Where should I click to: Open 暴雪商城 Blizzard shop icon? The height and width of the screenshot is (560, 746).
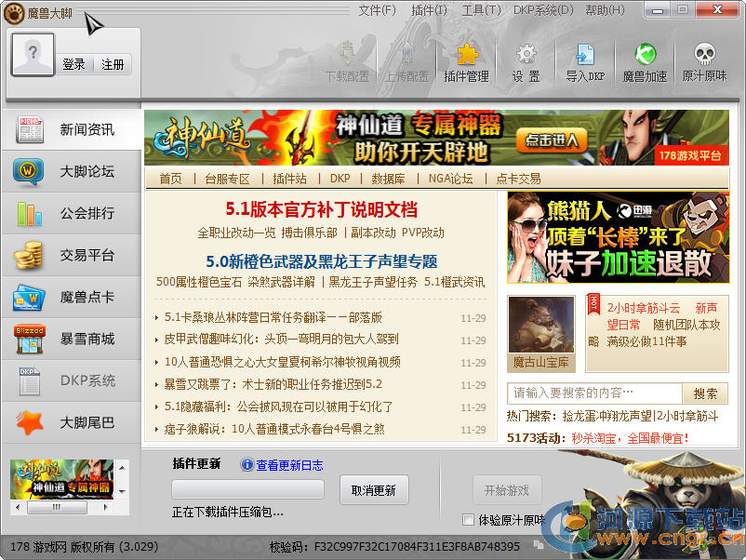point(30,340)
